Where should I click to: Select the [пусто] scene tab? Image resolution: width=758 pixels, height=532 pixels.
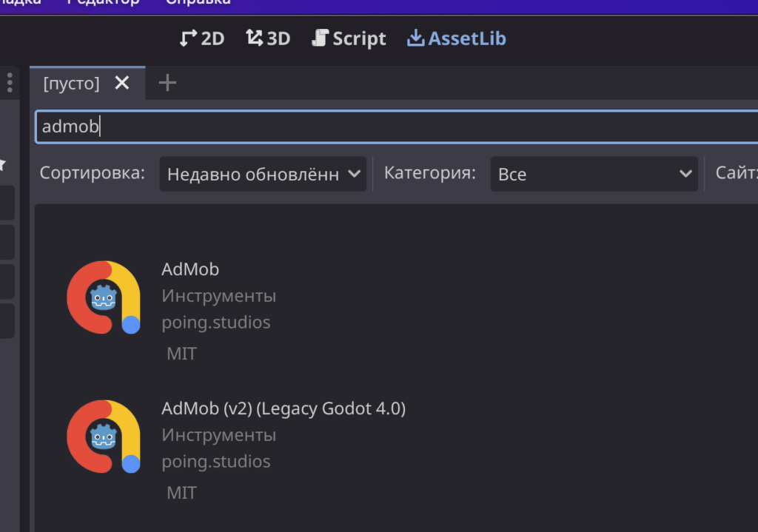click(x=71, y=83)
